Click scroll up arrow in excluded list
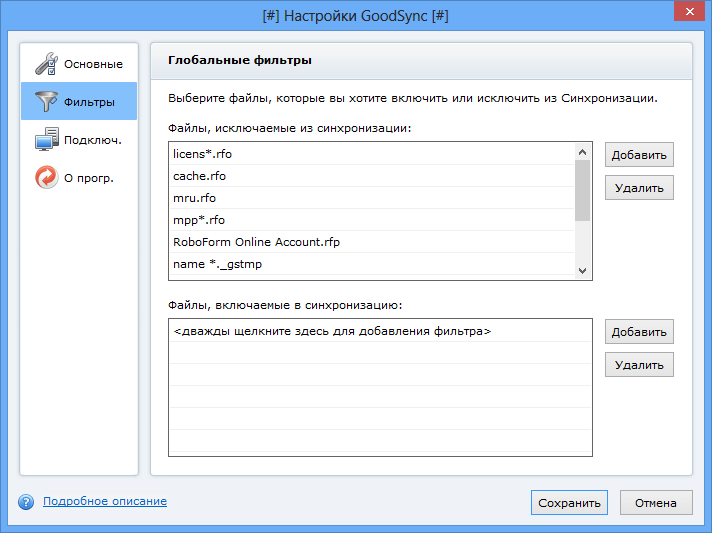 click(x=583, y=152)
